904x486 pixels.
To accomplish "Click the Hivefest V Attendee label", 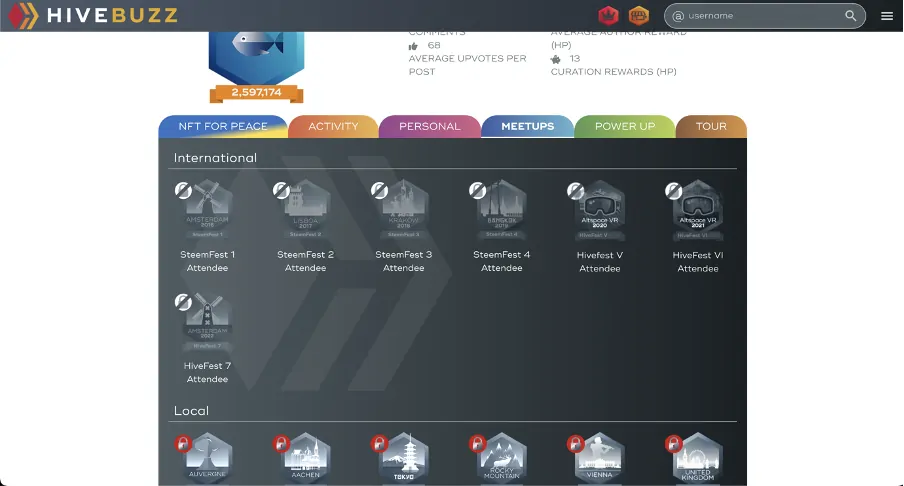I will pyautogui.click(x=600, y=262).
